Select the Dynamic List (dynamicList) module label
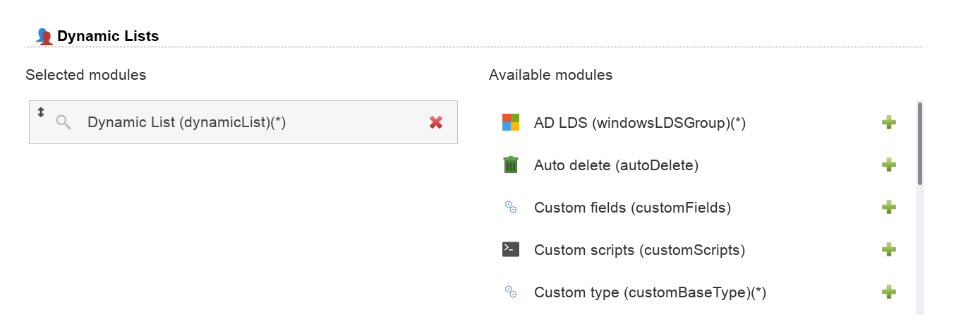Viewport: 980px width, 315px height. [x=186, y=123]
